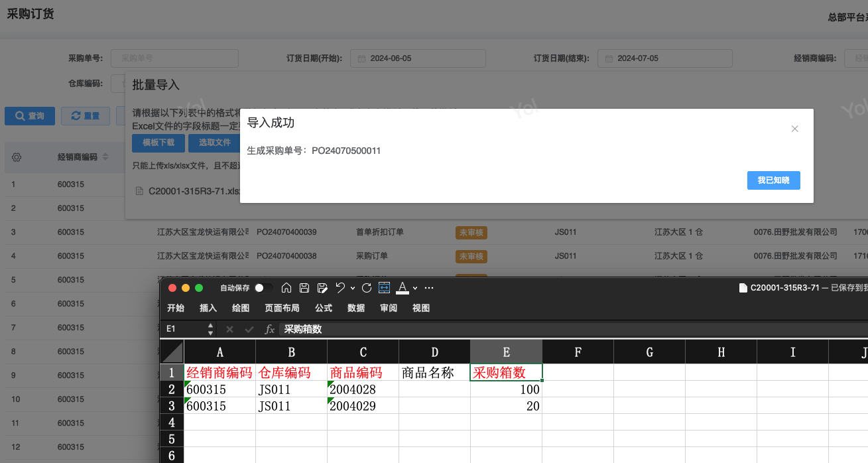Click the save icon in Excel toolbar
The width and height of the screenshot is (868, 463).
pos(304,288)
